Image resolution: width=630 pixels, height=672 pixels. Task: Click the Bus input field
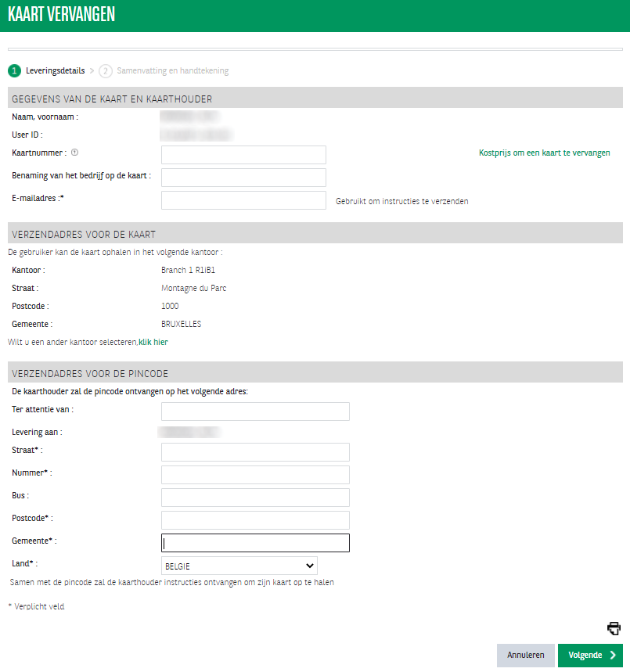click(x=255, y=498)
